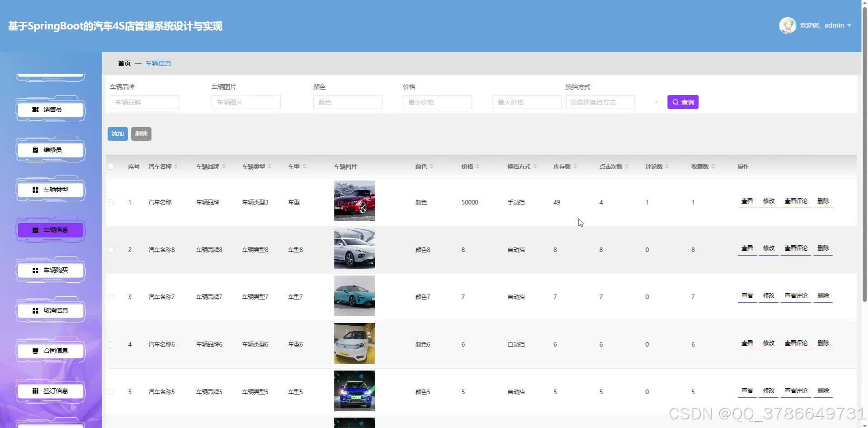Sort by 点击次数 column arrows
The image size is (868, 428).
point(627,166)
